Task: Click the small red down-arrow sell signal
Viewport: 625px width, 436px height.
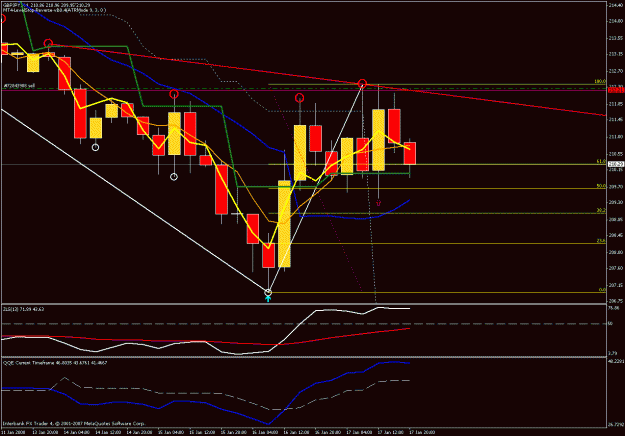Action: (x=379, y=203)
